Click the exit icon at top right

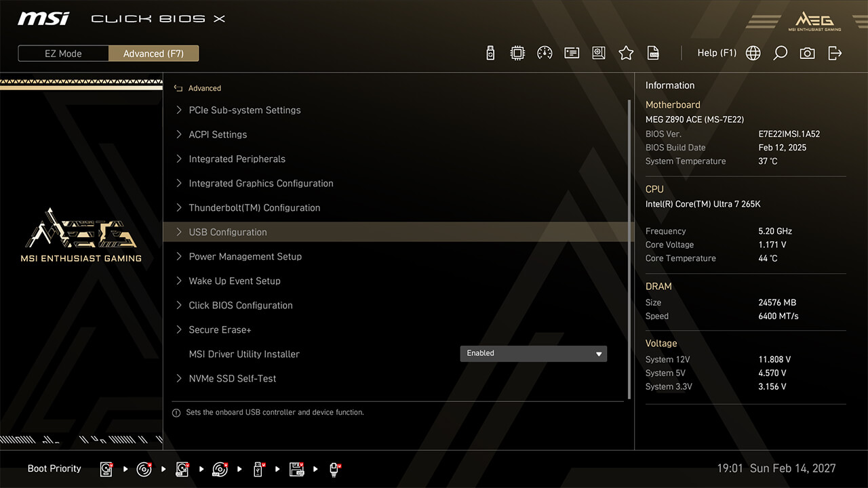[835, 53]
